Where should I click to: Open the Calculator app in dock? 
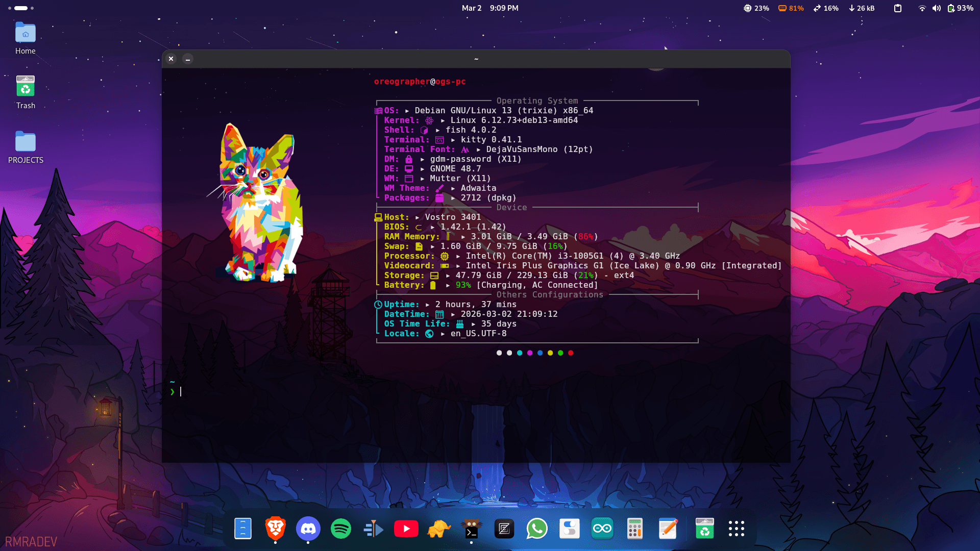[x=635, y=529]
